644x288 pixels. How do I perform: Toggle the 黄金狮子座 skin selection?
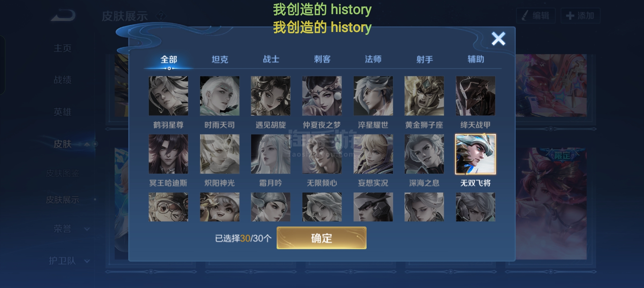[x=424, y=96]
